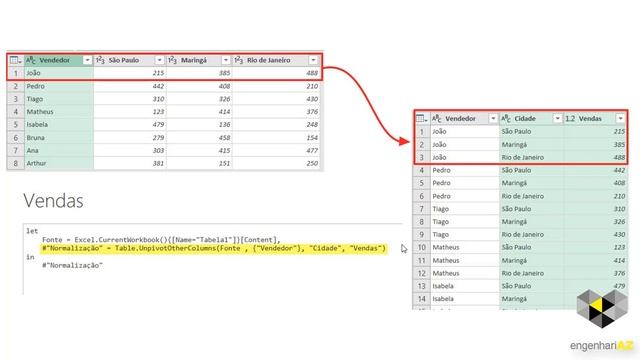Click 123 data type icon of Maringá column
The height and width of the screenshot is (360, 640).
pos(173,60)
